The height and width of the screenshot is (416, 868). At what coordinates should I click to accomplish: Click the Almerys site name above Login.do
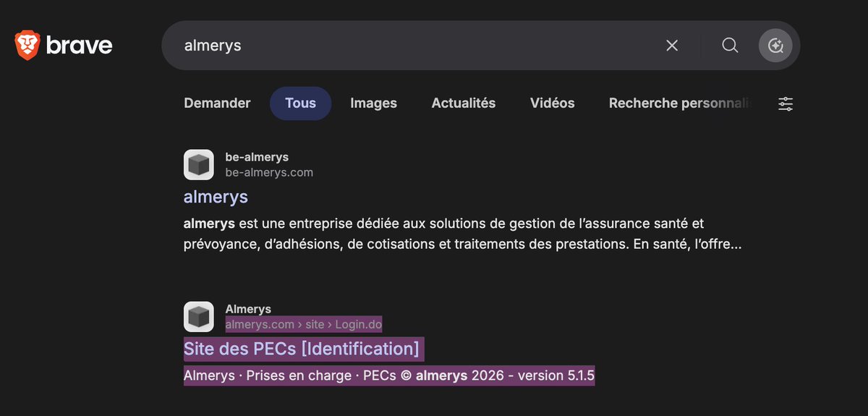248,309
